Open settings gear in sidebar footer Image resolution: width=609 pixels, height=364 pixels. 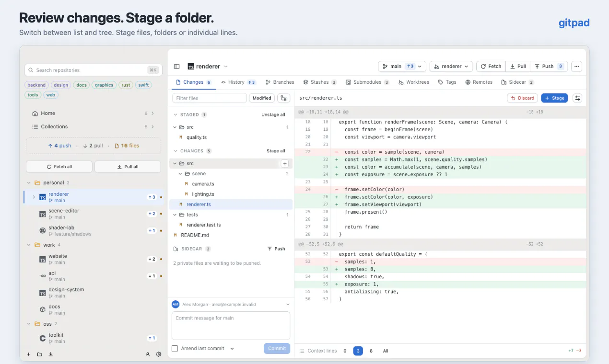tap(159, 354)
